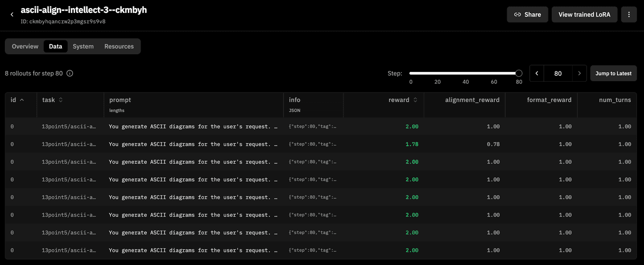The width and height of the screenshot is (644, 265).
Task: Click the back arrow next to run title
Action: click(x=12, y=15)
